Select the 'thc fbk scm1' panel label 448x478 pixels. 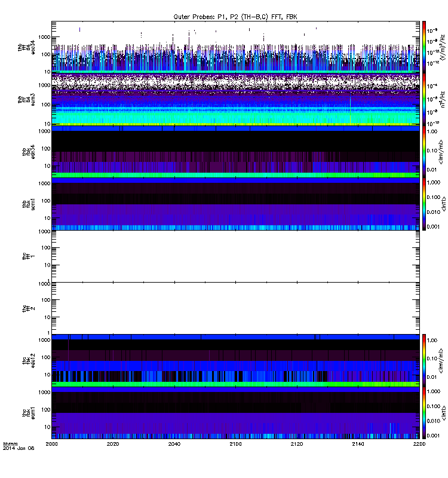[x=29, y=413]
